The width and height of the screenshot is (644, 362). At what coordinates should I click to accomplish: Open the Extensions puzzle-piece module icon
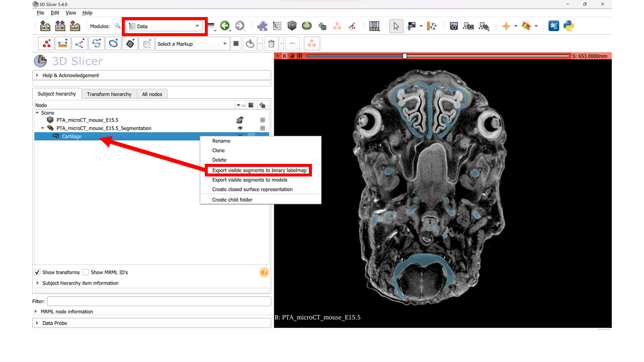[262, 26]
